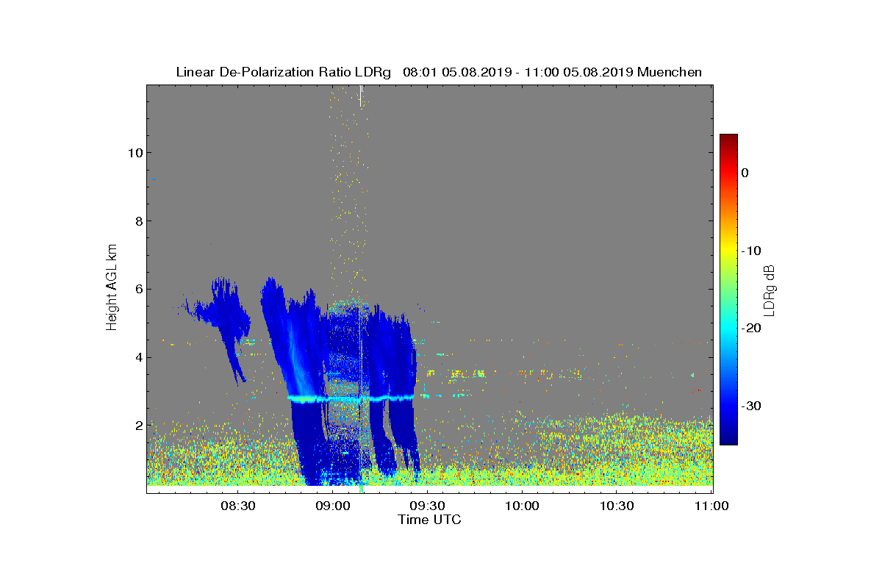Click the colorbar value -30
The width and height of the screenshot is (882, 588).
pos(750,406)
